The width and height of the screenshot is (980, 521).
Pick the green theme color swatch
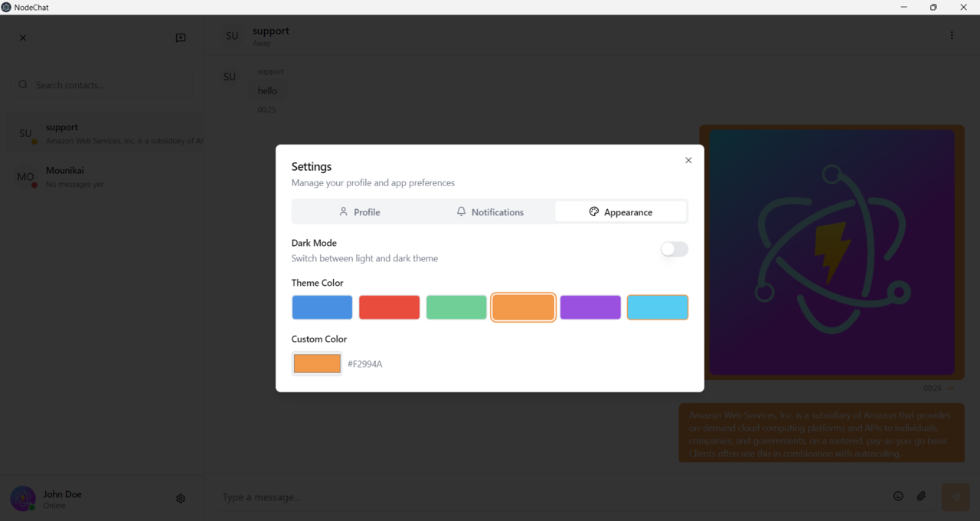point(456,307)
